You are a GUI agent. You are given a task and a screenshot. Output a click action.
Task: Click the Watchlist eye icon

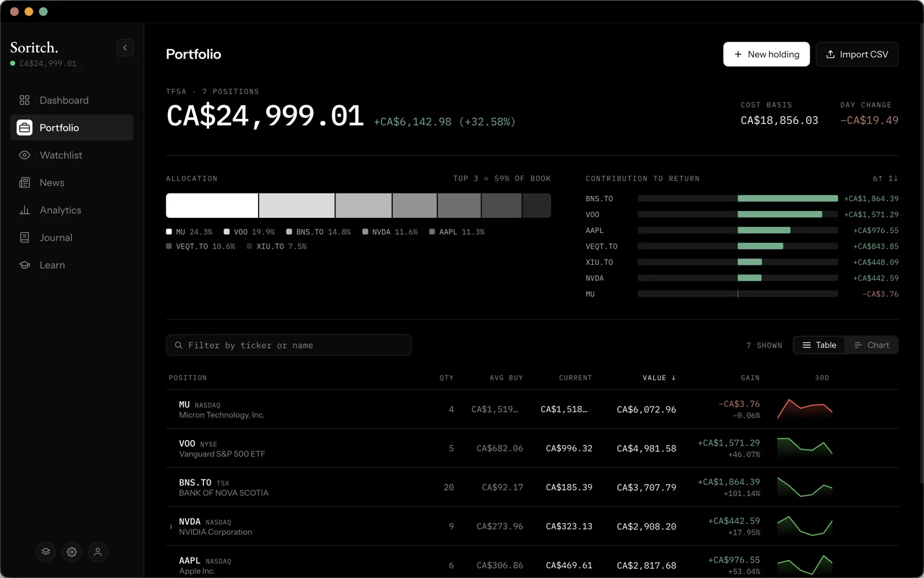pos(24,155)
